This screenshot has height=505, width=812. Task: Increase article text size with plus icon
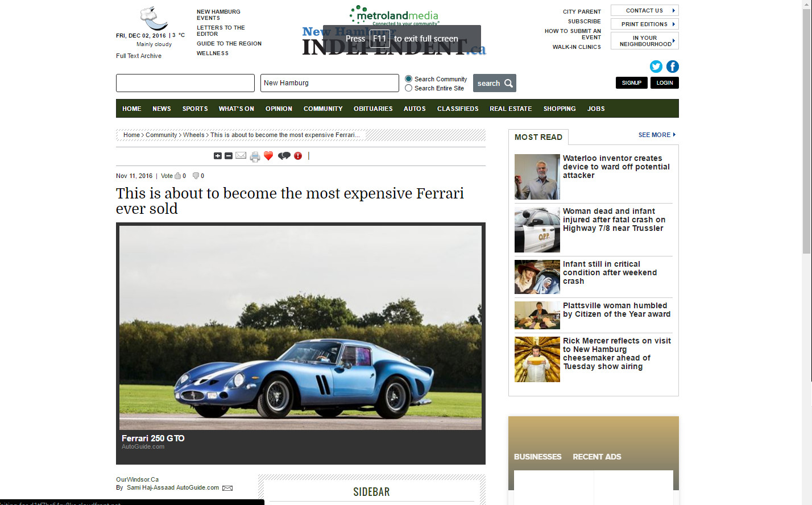point(217,156)
